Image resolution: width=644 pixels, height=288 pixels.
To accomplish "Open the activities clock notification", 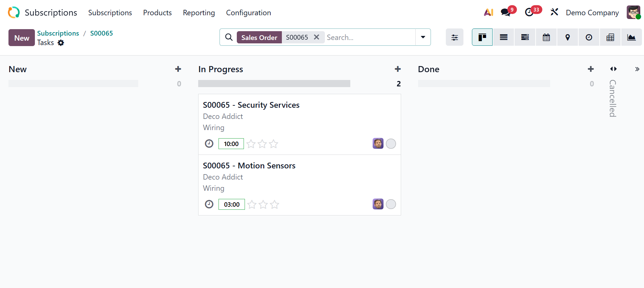I will tap(529, 13).
